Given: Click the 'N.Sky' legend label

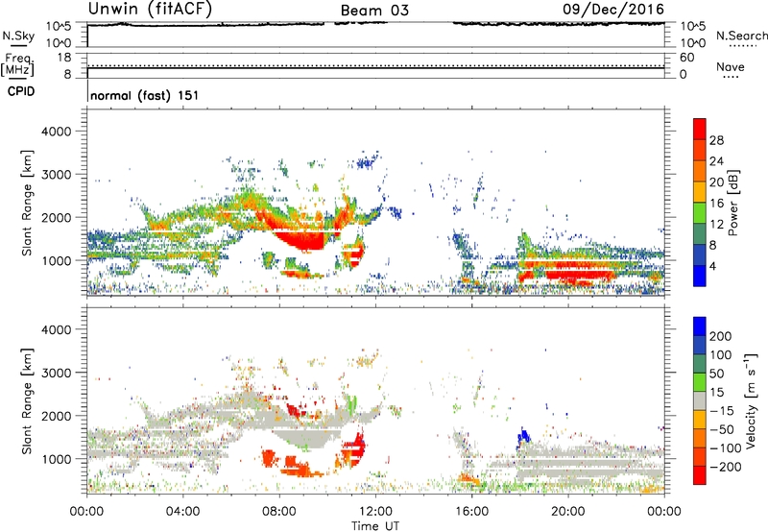Looking at the screenshot, I should click(18, 36).
